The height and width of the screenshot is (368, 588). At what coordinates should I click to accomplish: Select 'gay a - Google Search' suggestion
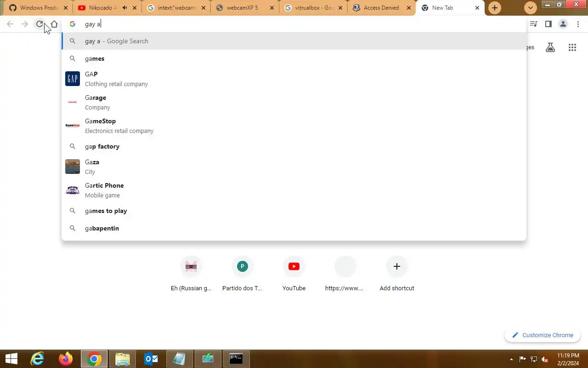click(x=294, y=41)
